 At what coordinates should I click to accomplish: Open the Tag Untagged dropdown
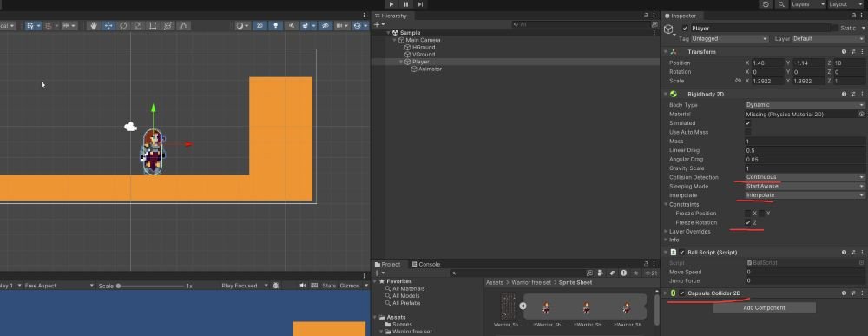(x=729, y=39)
